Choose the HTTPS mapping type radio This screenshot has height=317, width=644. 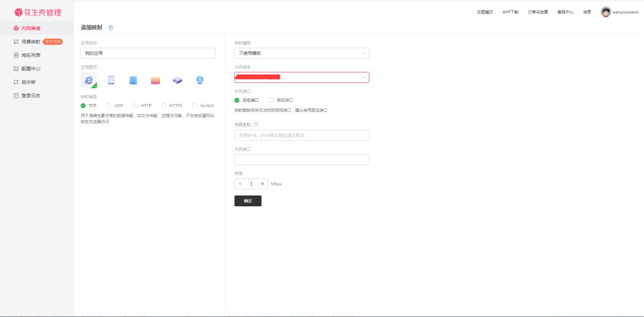tap(164, 105)
